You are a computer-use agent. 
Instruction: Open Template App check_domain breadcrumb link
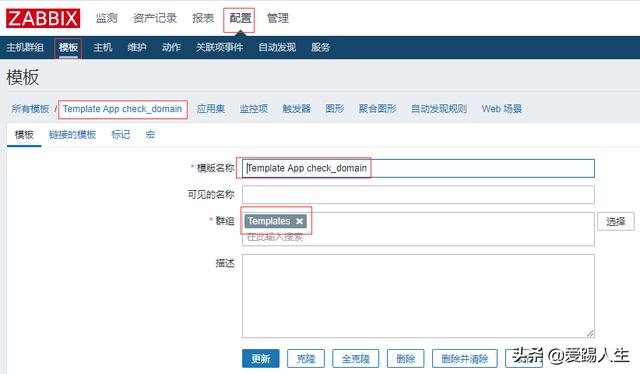[122, 109]
